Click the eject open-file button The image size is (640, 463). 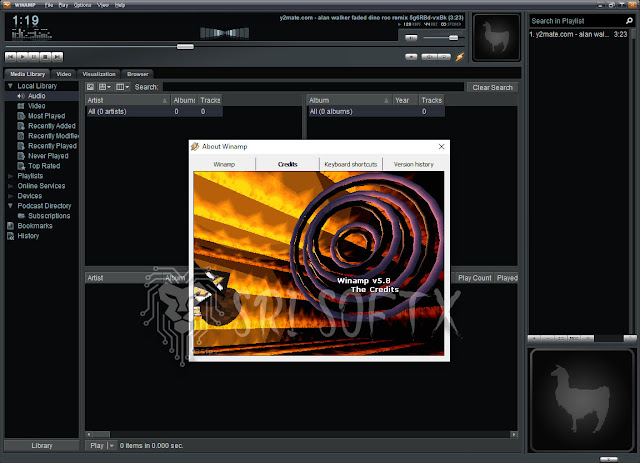[411, 57]
